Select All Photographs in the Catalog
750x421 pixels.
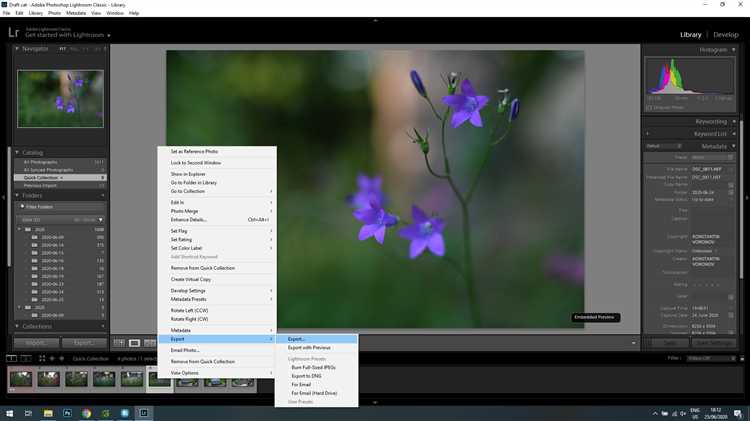[60, 162]
